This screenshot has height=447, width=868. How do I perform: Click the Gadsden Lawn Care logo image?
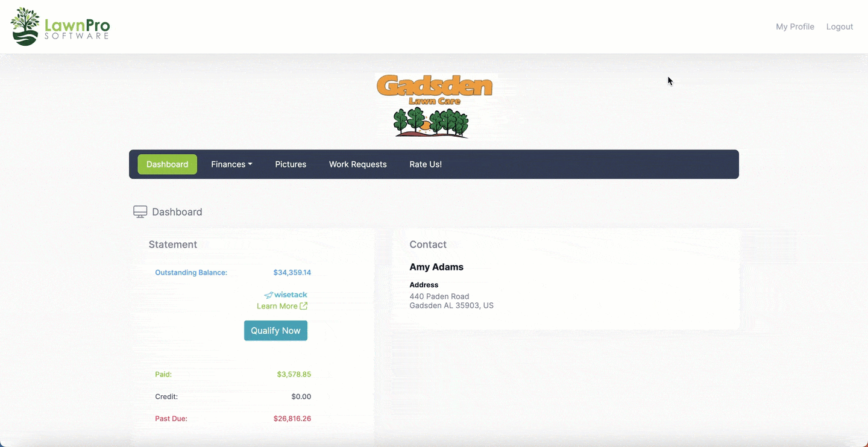pos(435,106)
